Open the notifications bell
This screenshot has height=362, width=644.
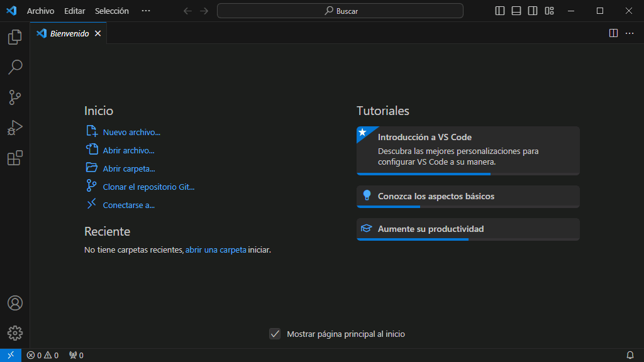(630, 355)
